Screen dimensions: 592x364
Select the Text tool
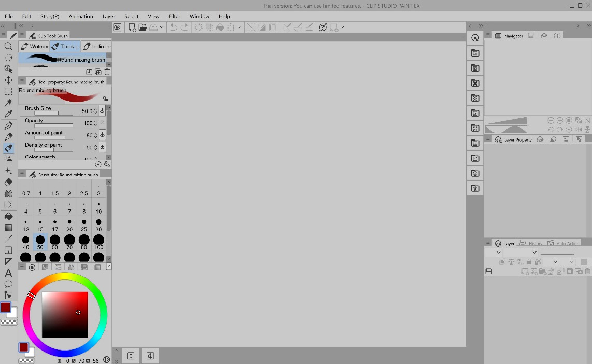tap(8, 272)
